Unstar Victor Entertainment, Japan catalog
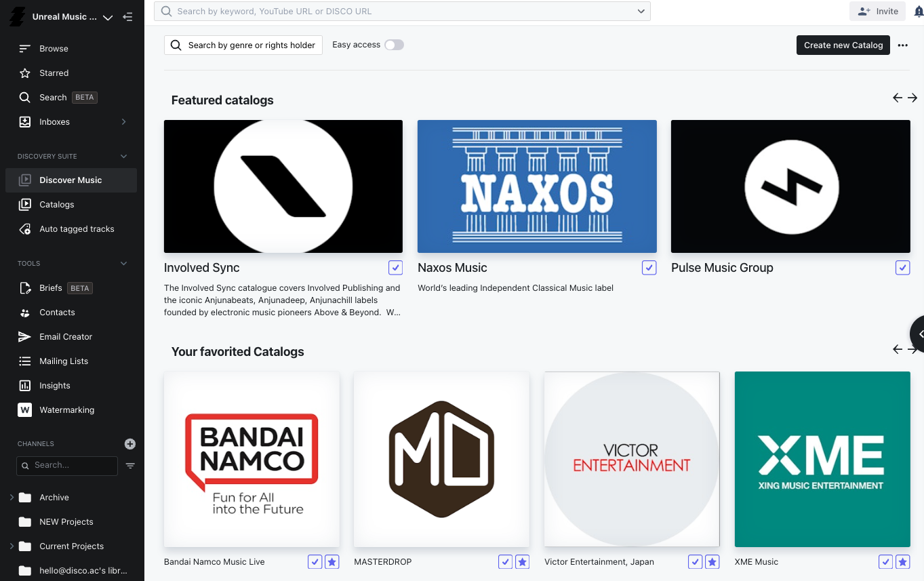 click(x=712, y=562)
